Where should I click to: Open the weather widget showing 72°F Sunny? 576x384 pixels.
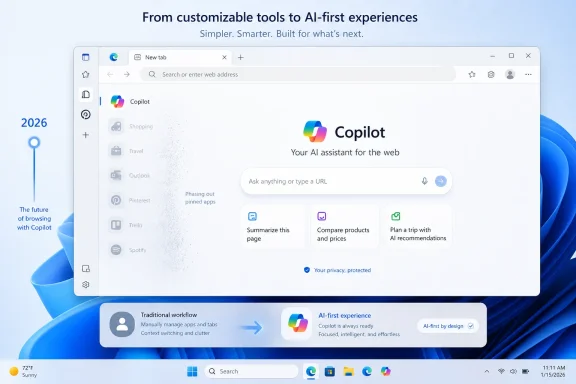(x=23, y=372)
